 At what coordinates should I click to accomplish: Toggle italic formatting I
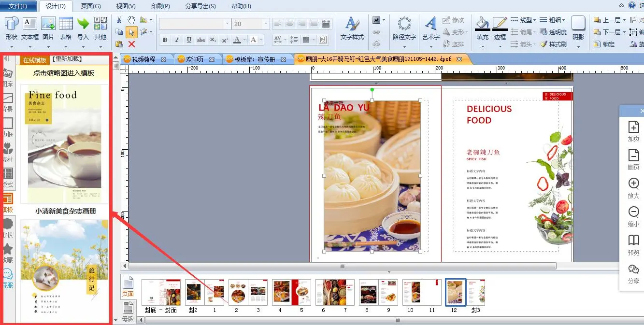point(177,40)
